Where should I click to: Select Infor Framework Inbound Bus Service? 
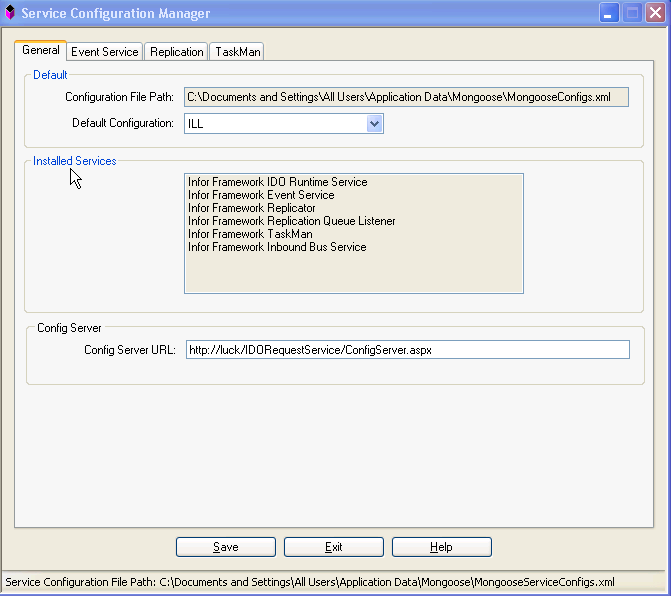pyautogui.click(x=277, y=247)
